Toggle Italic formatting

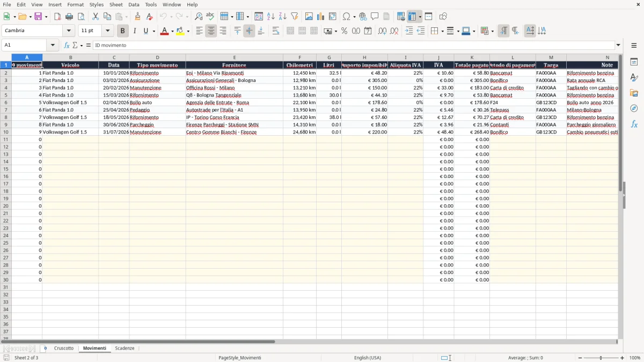click(135, 31)
